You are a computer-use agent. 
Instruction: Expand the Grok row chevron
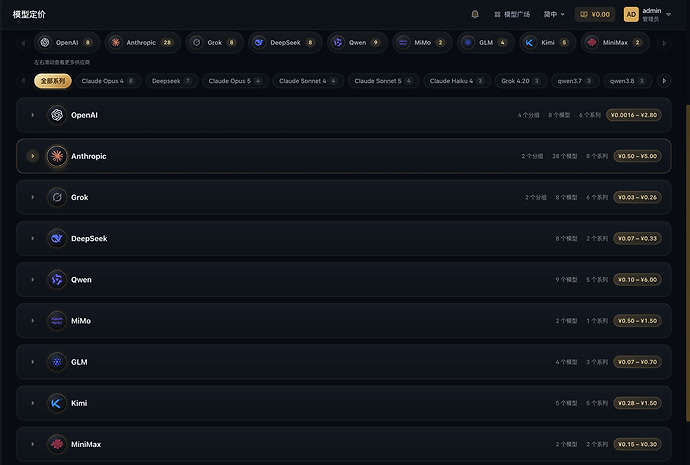(x=33, y=198)
